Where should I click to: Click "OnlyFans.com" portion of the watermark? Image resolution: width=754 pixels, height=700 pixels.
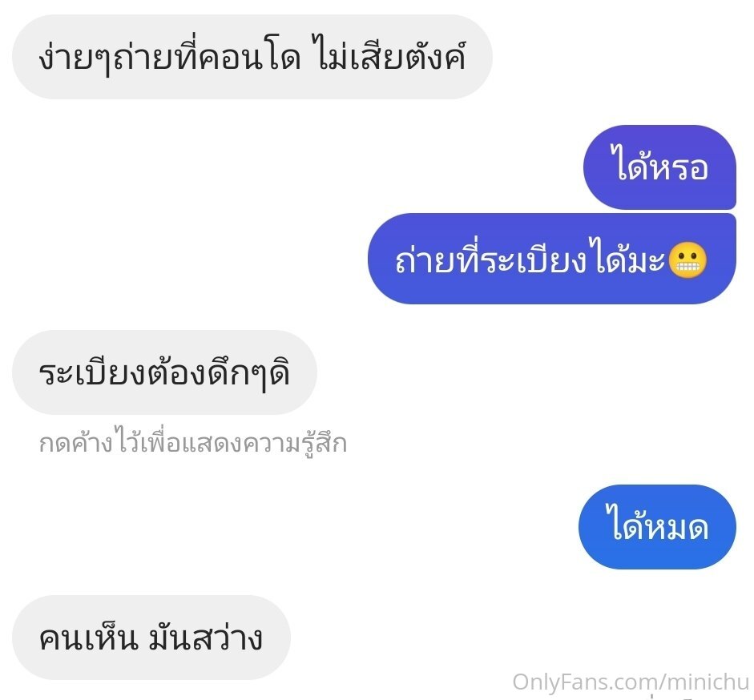tap(585, 682)
